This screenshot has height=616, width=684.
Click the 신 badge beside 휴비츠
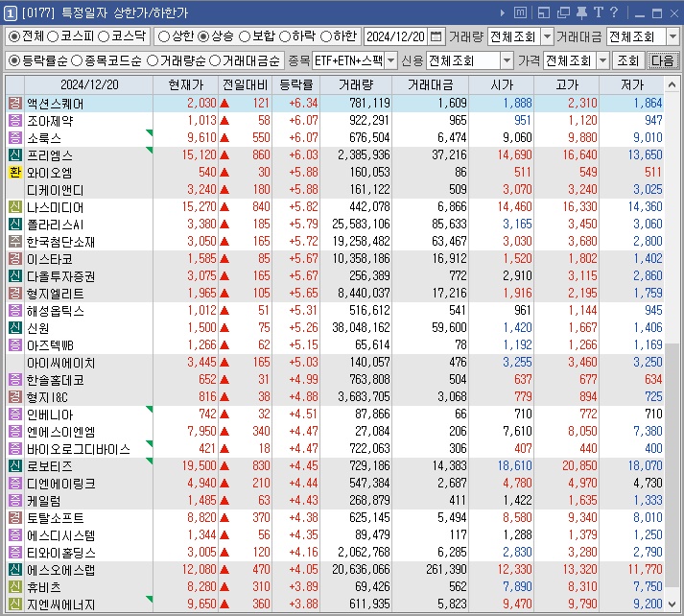pyautogui.click(x=14, y=587)
